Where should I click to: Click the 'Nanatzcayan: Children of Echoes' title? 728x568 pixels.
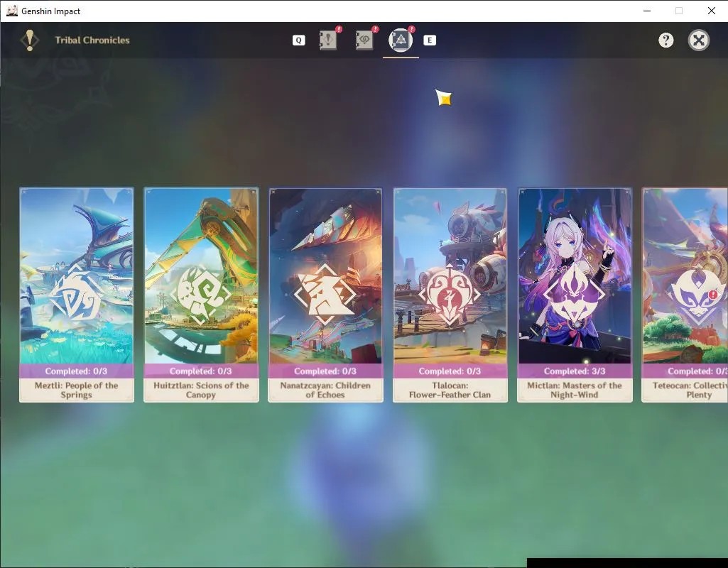coord(325,390)
